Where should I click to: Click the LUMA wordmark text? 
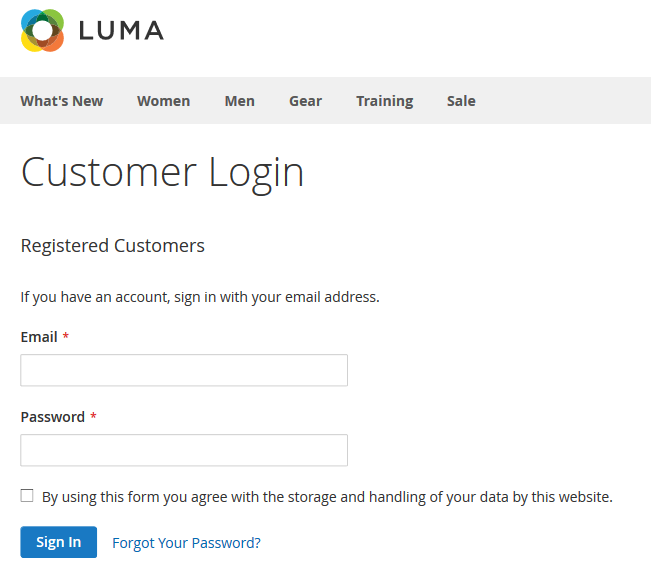(121, 31)
